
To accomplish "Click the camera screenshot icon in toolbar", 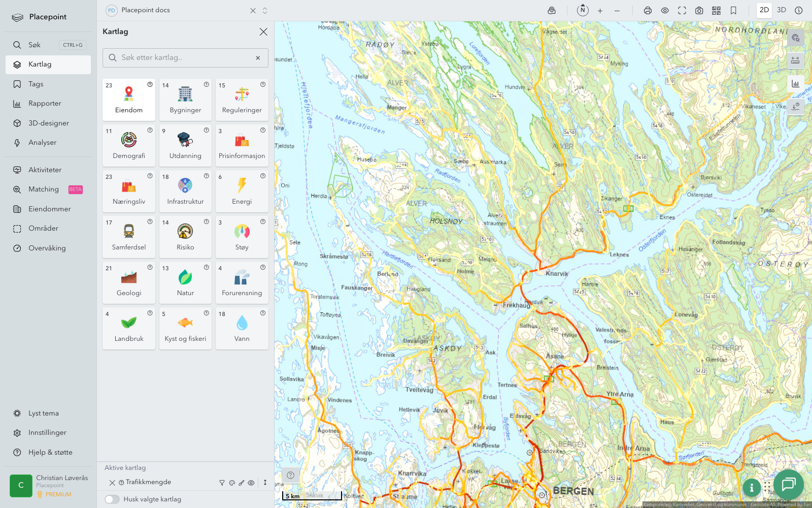I will (x=699, y=10).
